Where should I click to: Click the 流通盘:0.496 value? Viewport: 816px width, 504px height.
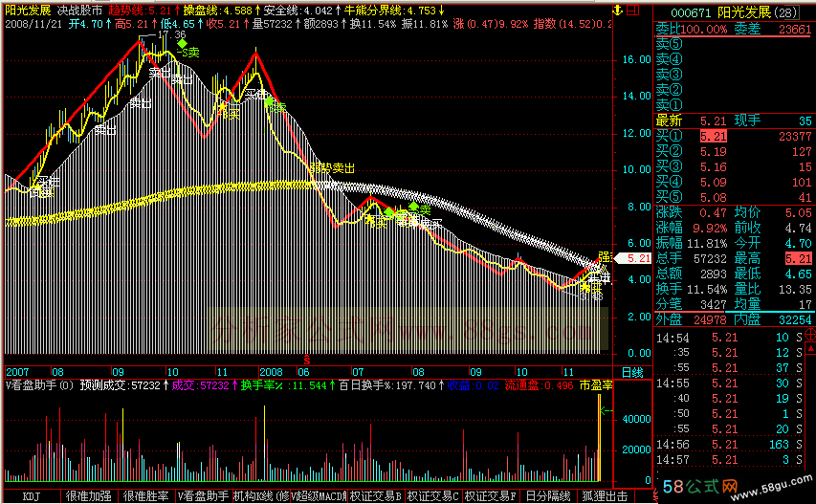[539, 385]
